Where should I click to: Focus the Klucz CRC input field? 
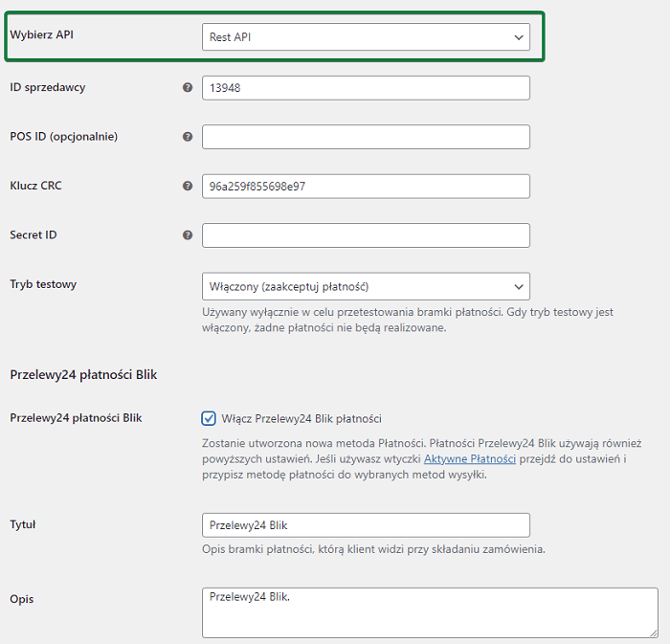coord(366,187)
